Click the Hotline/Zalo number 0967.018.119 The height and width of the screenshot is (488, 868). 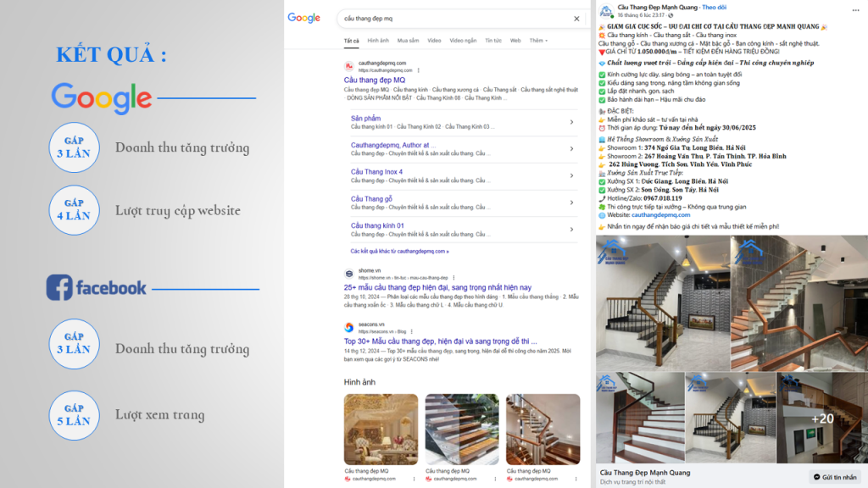[663, 198]
